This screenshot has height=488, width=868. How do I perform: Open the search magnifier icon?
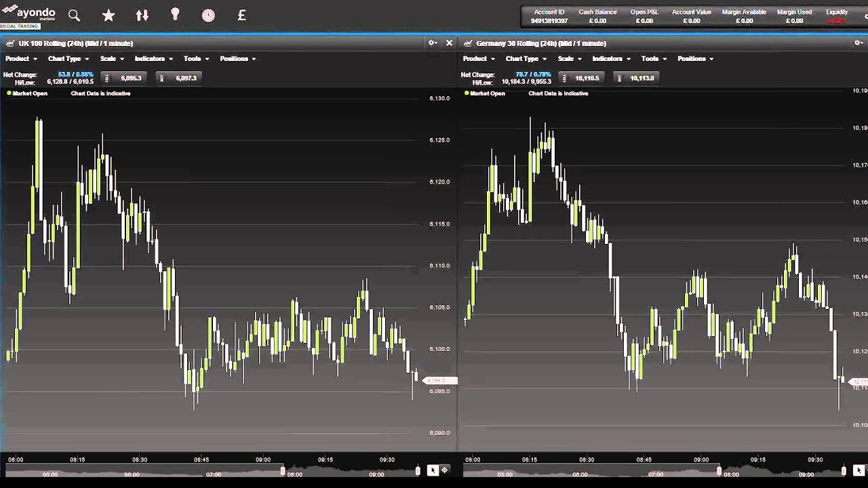(74, 15)
